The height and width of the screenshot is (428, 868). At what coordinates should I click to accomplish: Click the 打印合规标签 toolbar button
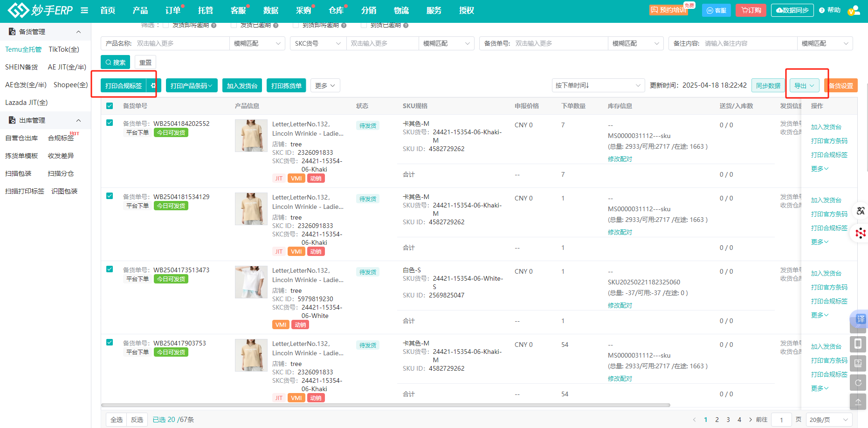coord(124,86)
